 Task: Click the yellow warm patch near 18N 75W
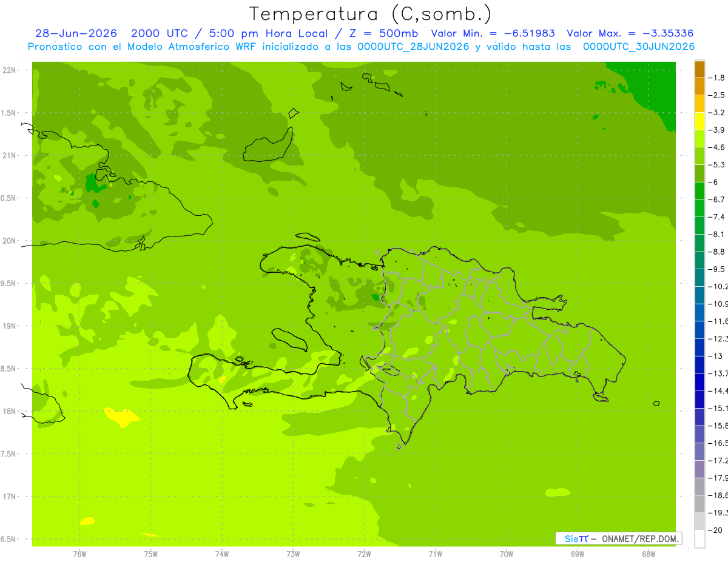pyautogui.click(x=124, y=417)
